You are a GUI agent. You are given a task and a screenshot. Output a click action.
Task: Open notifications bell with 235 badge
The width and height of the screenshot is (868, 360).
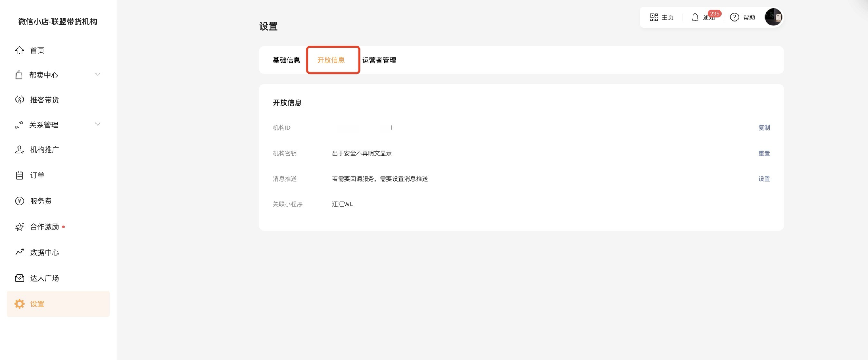(x=695, y=17)
